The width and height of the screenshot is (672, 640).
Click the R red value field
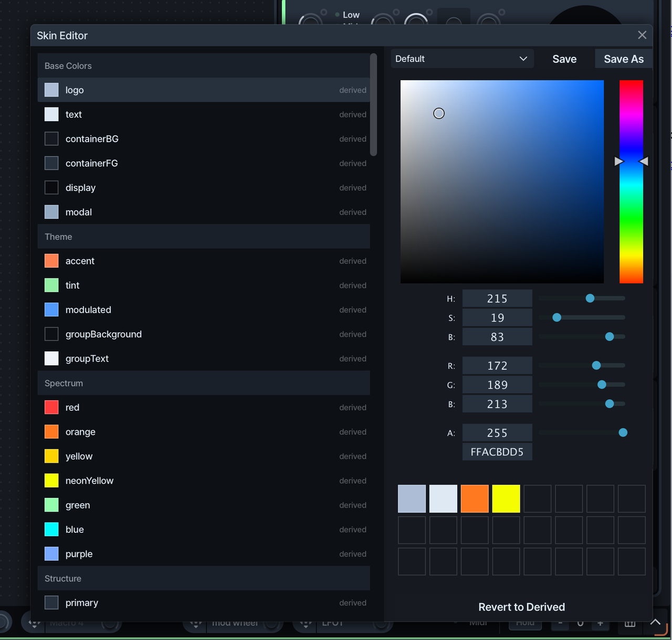497,366
